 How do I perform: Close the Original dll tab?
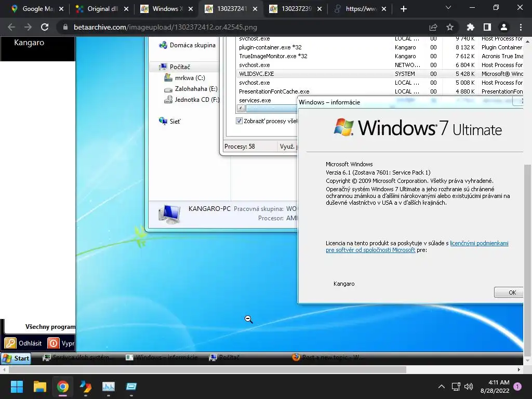coord(126,9)
